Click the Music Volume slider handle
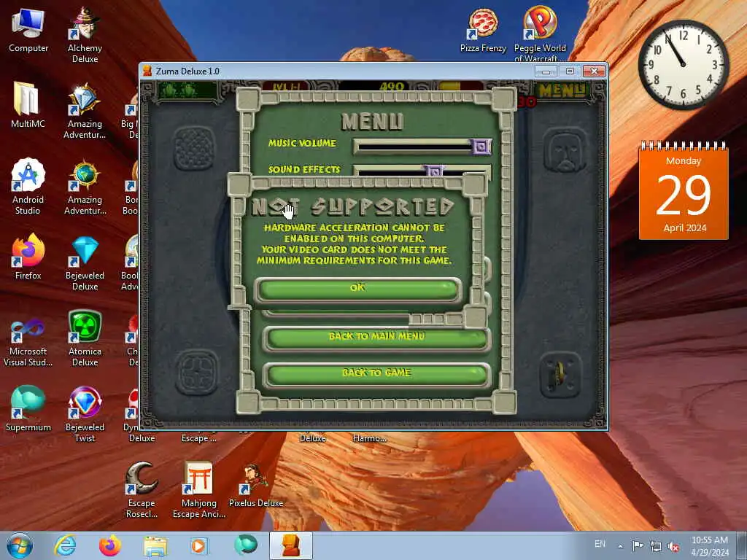Viewport: 747px width, 560px height. (x=481, y=146)
